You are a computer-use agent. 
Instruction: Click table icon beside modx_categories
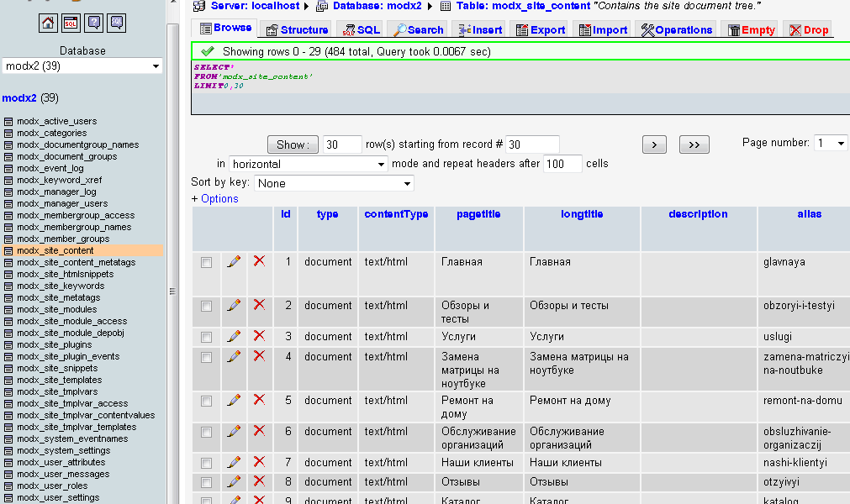pyautogui.click(x=8, y=134)
